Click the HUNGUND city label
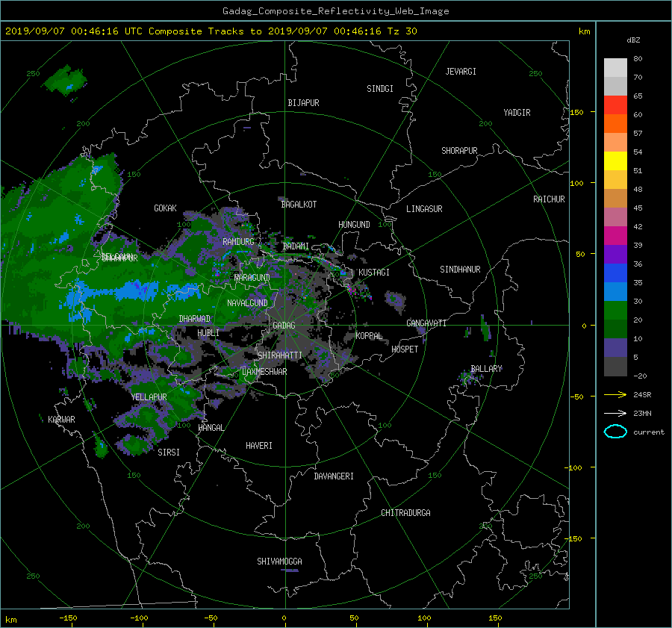672x628 pixels. click(x=354, y=225)
